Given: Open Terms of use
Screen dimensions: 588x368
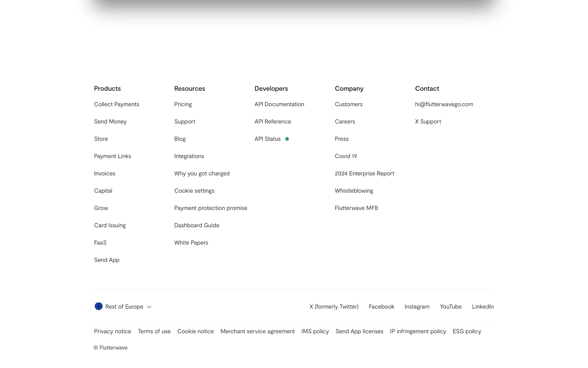Looking at the screenshot, I should point(154,331).
